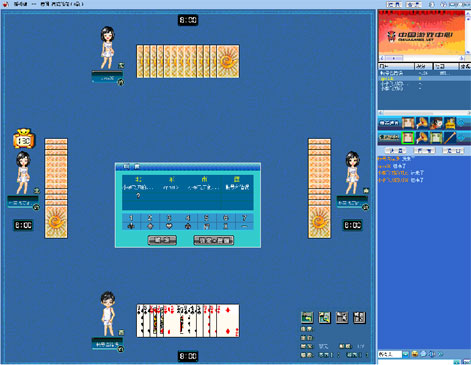Expand the top item row round arrow
The width and height of the screenshot is (471, 365).
(461, 123)
